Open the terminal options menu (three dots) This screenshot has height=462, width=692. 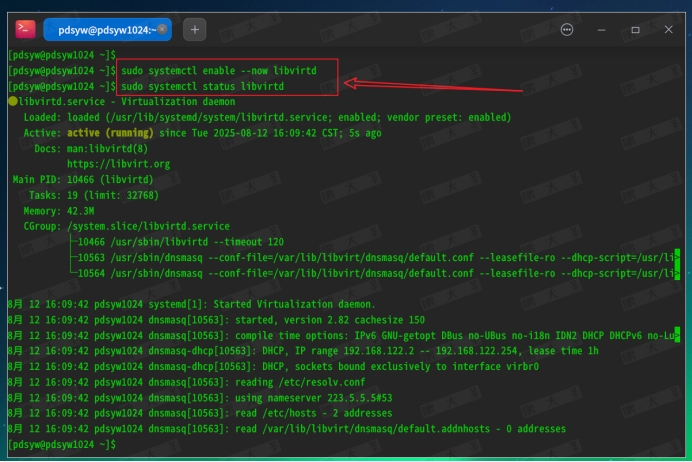coord(568,30)
